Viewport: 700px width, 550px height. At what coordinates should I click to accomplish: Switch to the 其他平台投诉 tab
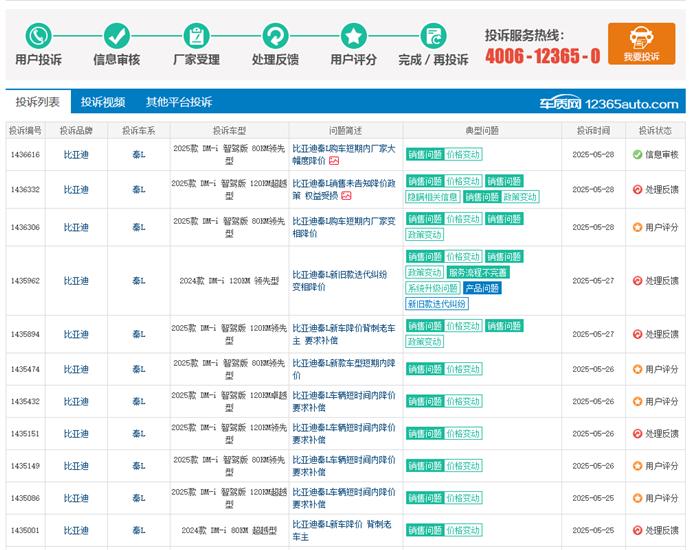tap(179, 102)
